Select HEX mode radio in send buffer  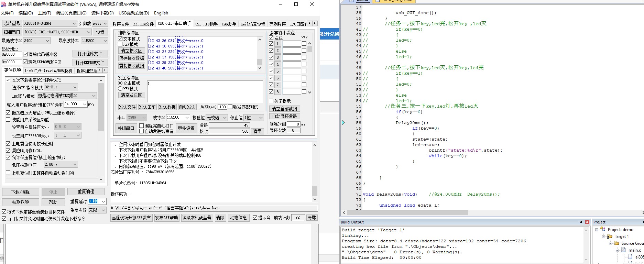(120, 89)
